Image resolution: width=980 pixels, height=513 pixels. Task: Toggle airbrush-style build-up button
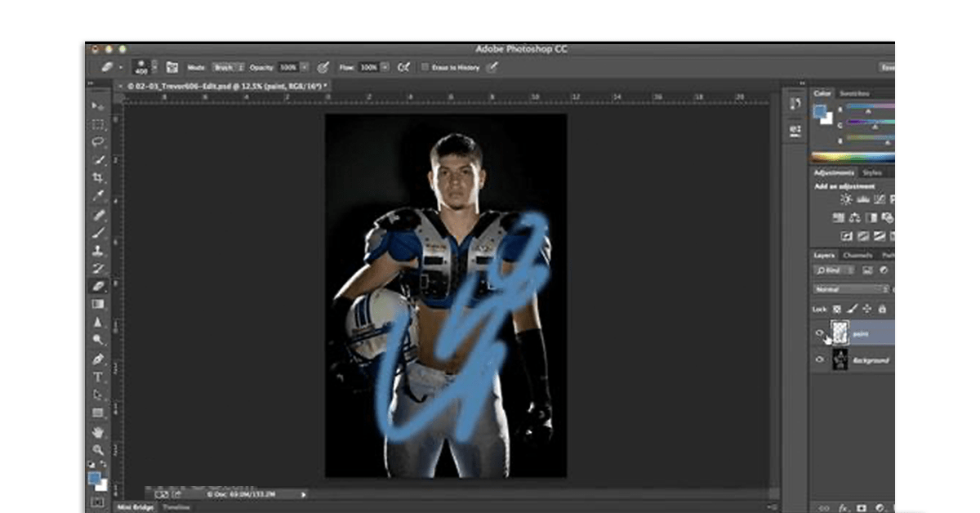coord(403,68)
